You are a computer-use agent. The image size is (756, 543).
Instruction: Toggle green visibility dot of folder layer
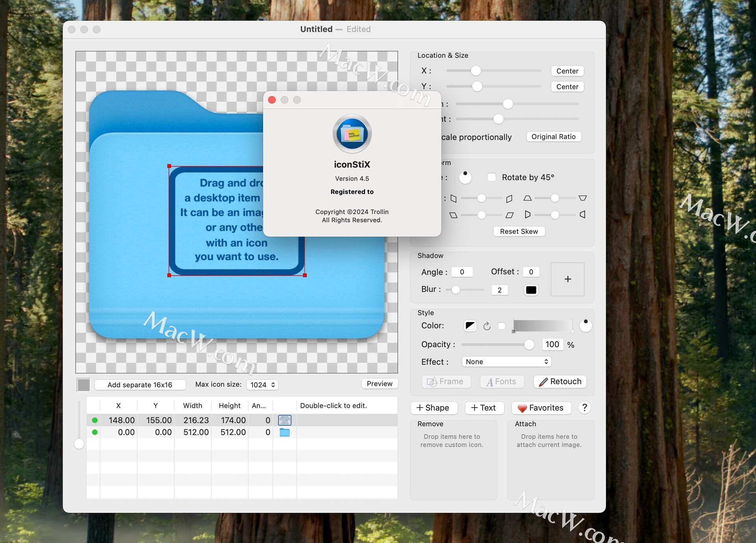(x=94, y=432)
